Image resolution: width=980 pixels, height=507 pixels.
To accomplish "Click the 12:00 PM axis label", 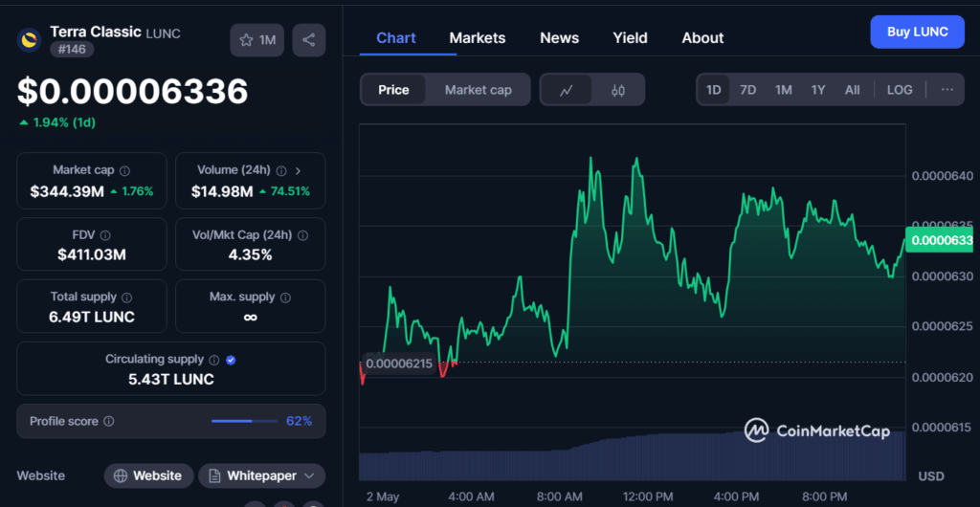I will (650, 497).
